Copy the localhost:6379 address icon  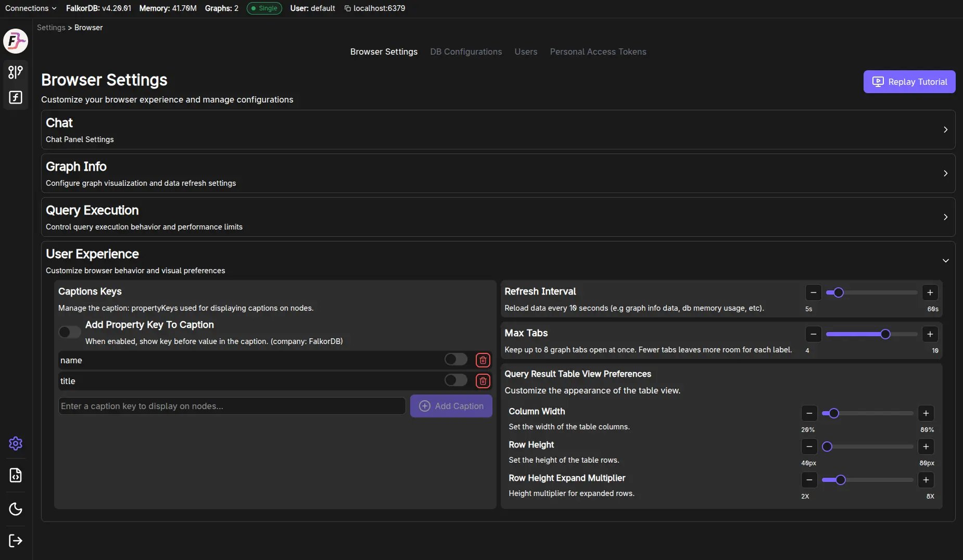click(x=347, y=8)
